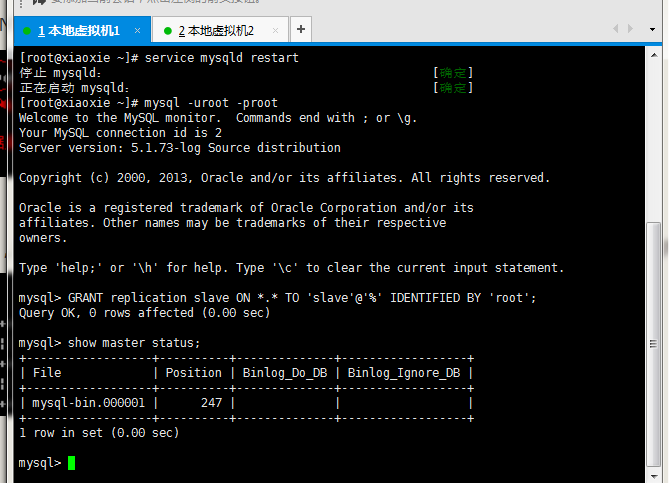Click the Position value 247

coord(211,402)
